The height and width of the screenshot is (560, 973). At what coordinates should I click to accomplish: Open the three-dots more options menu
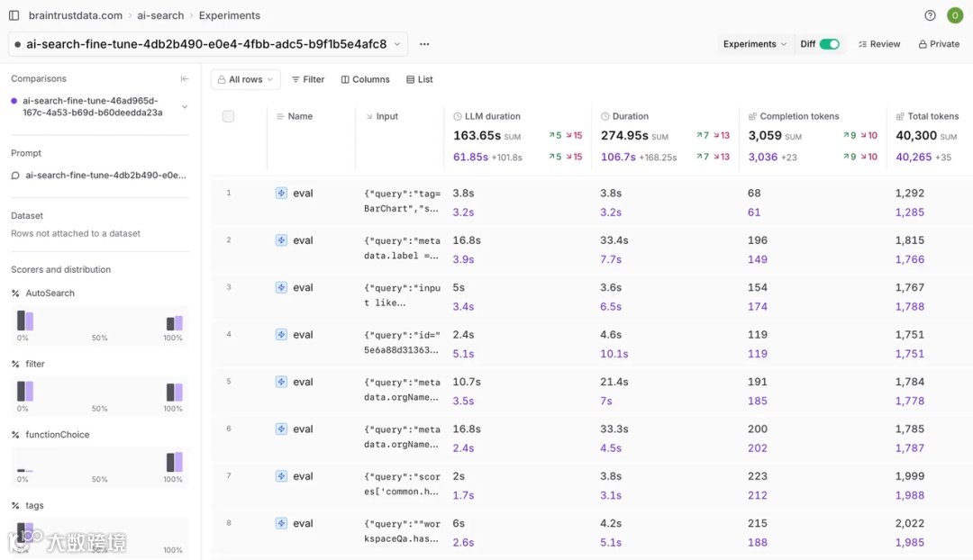(424, 44)
